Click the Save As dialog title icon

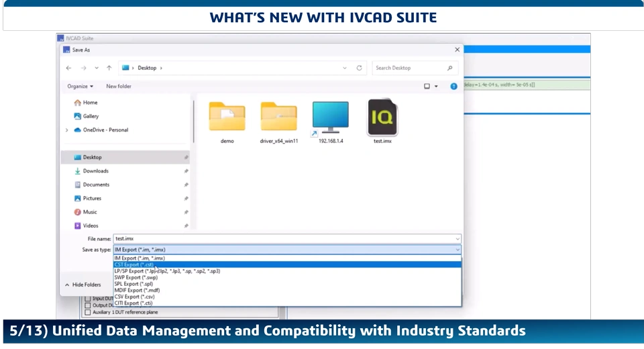pyautogui.click(x=66, y=50)
